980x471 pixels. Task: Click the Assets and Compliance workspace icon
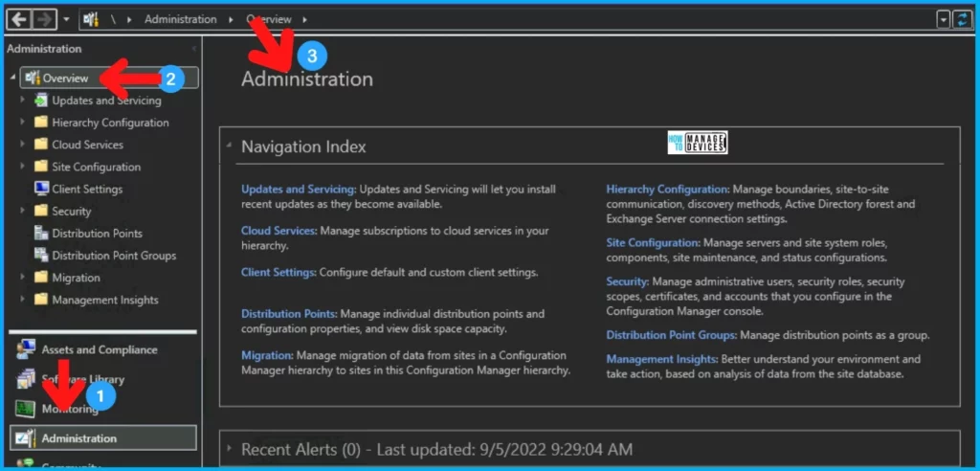[26, 349]
